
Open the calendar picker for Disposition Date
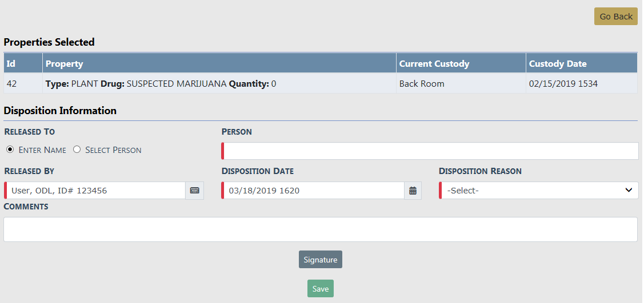(413, 191)
